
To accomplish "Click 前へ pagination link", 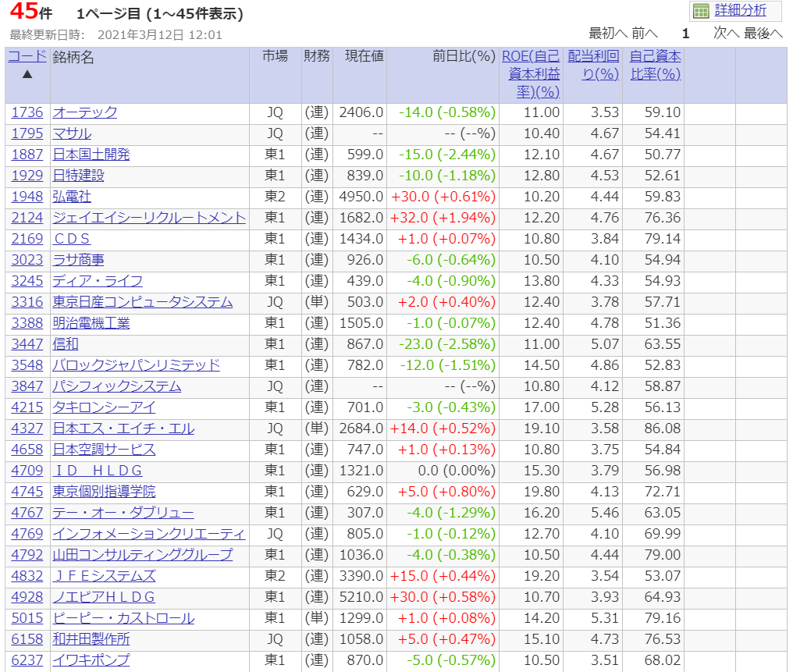I will (645, 34).
